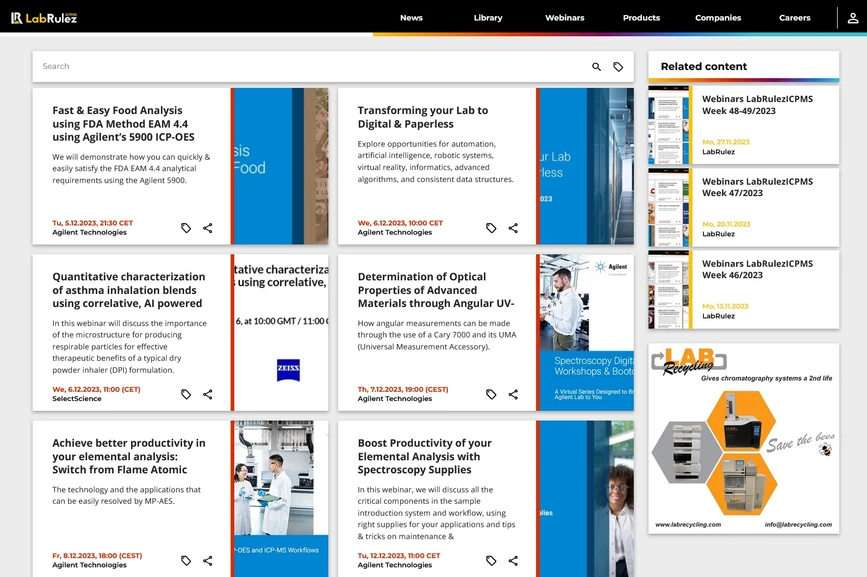Click date 'Th, 7.12.2023, 19:00 (CEST)'
867x577 pixels.
(403, 390)
